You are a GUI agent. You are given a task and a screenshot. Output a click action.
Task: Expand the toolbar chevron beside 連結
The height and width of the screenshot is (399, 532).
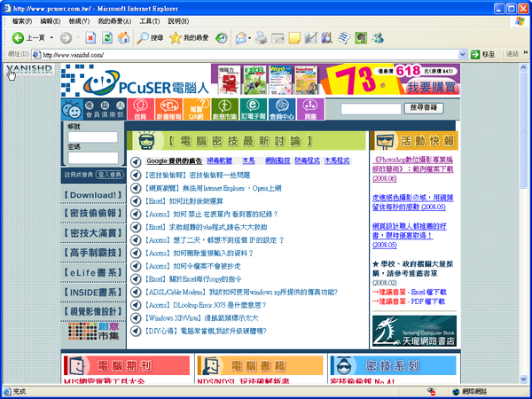point(526,52)
